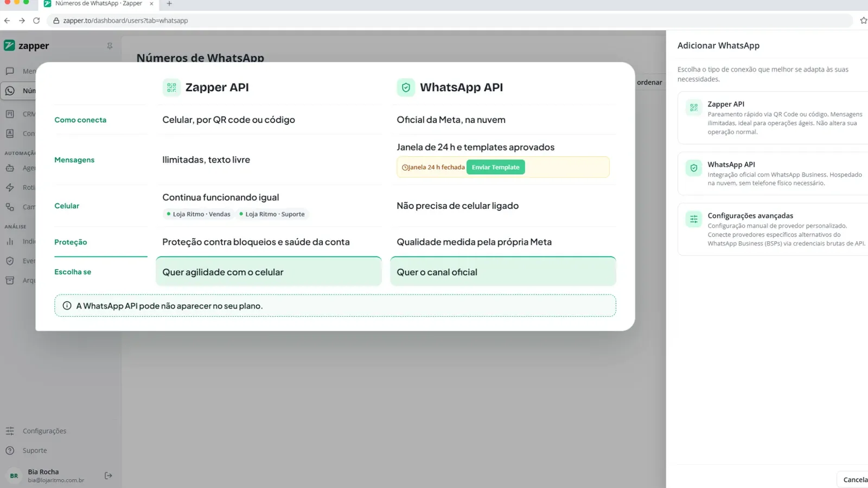Image resolution: width=868 pixels, height=488 pixels.
Task: Click the 'Como conecta' row label
Action: [80, 120]
